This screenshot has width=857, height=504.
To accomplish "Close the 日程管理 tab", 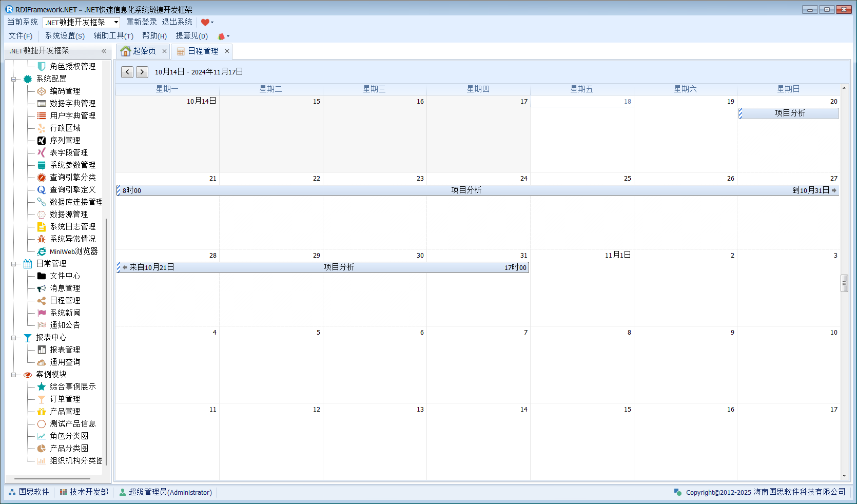I will click(x=227, y=51).
